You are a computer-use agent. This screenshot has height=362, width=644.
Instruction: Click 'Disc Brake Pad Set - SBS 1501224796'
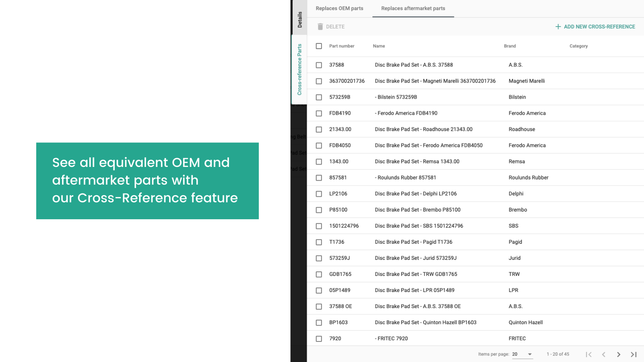419,226
